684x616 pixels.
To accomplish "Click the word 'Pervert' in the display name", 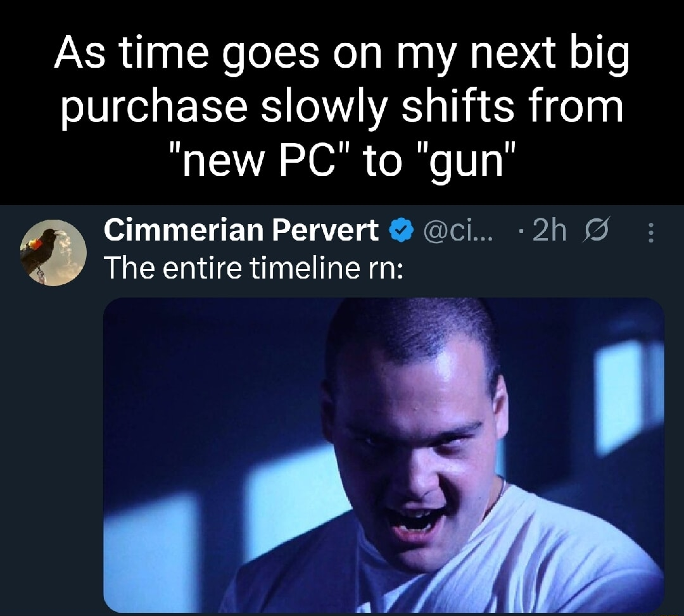I will point(326,230).
